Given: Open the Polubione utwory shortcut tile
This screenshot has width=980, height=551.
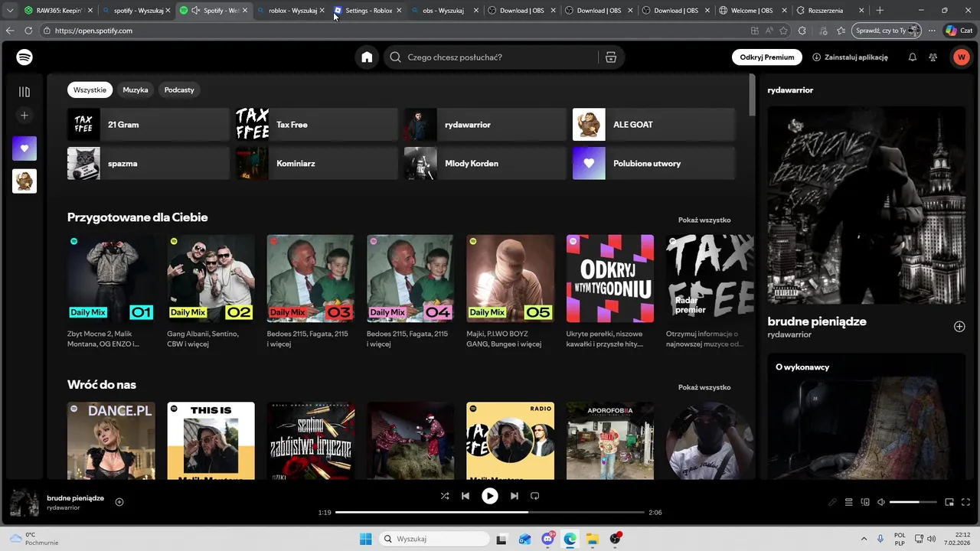Looking at the screenshot, I should [654, 164].
